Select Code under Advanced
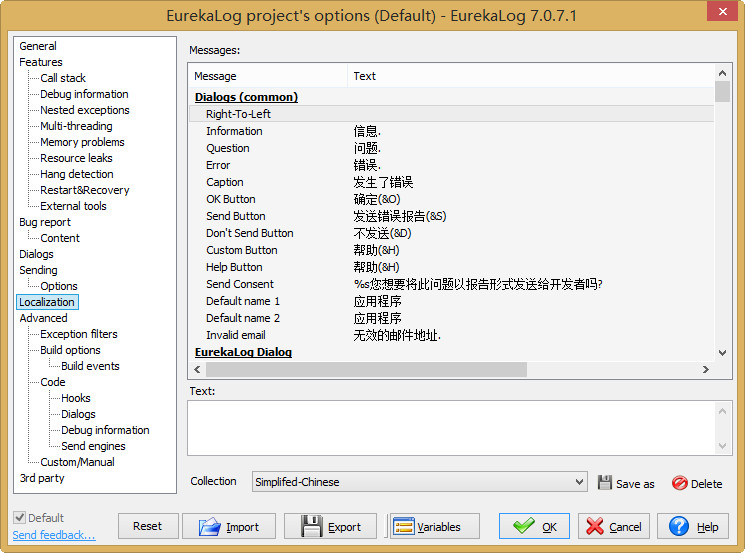This screenshot has width=745, height=553. click(x=53, y=382)
